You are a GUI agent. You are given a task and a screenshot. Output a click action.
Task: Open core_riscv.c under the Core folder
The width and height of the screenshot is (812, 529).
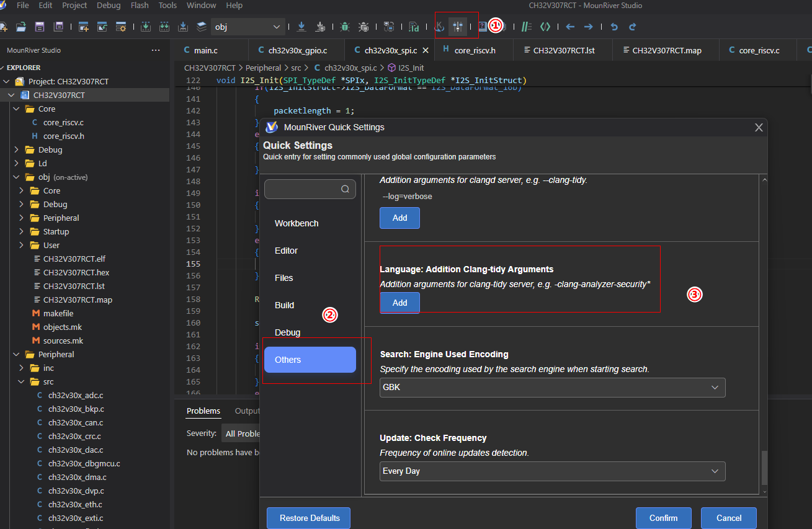point(63,122)
